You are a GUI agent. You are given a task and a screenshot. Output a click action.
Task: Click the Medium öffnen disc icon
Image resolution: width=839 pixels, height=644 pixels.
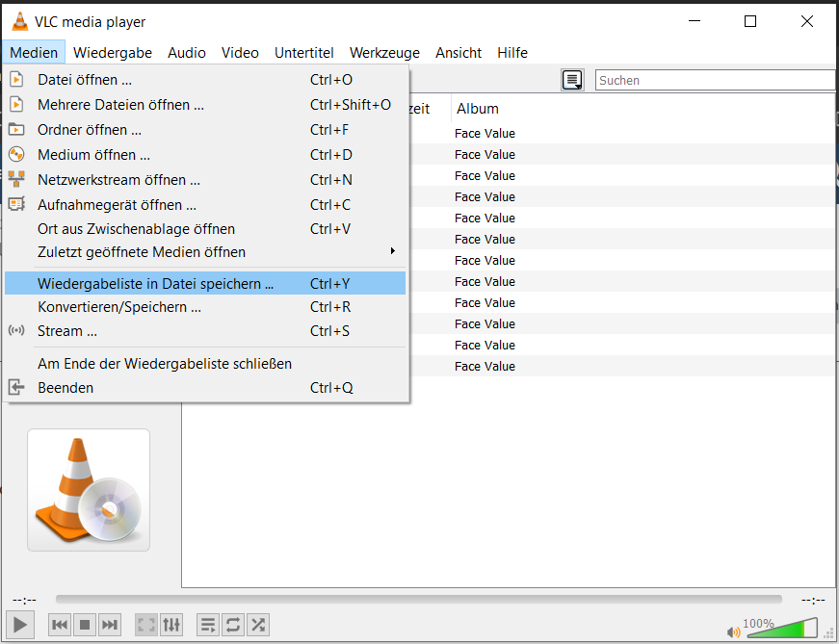(16, 154)
